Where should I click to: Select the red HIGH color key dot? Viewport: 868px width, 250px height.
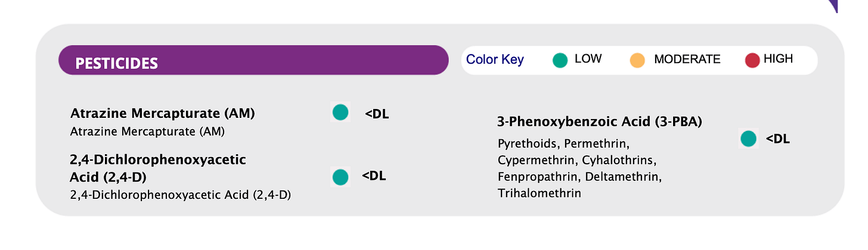pyautogui.click(x=752, y=60)
